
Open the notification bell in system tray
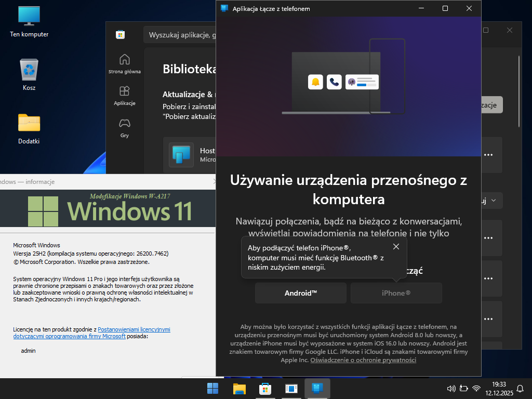point(520,388)
